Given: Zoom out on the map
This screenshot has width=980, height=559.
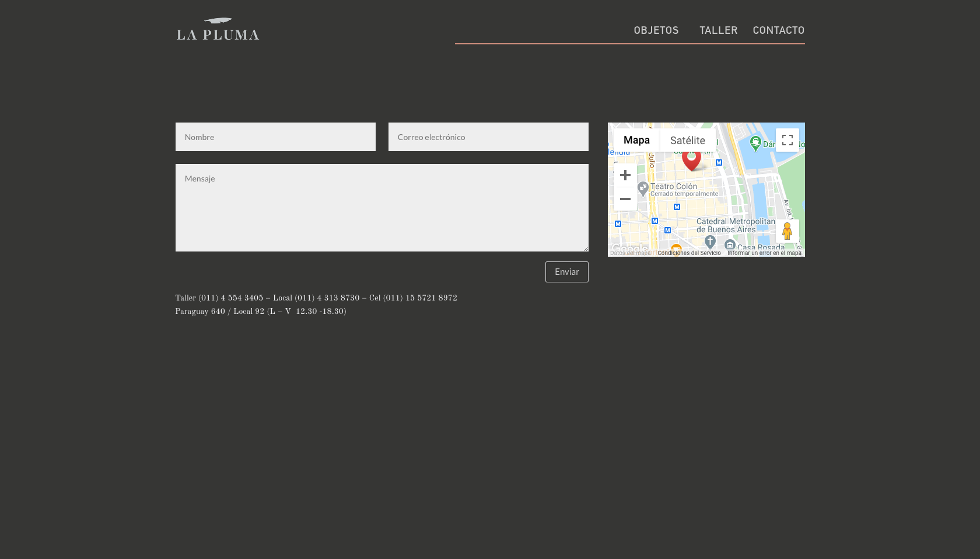Looking at the screenshot, I should coord(625,199).
